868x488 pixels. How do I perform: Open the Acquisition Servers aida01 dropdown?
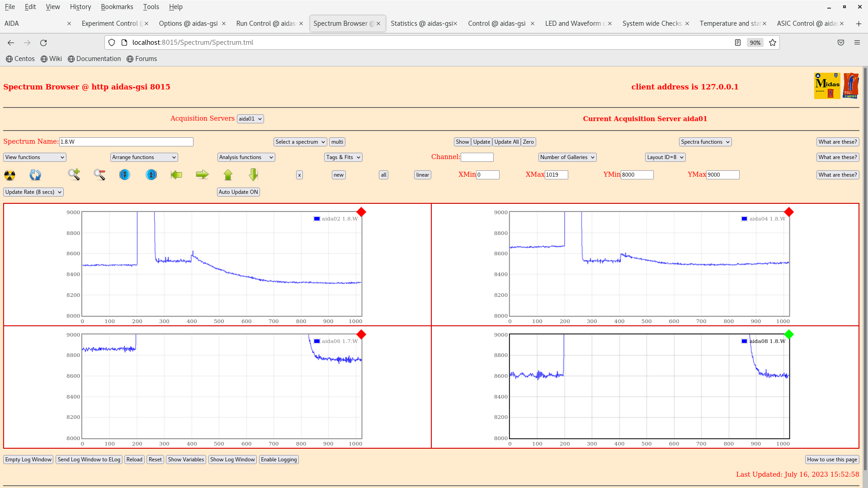click(x=250, y=119)
